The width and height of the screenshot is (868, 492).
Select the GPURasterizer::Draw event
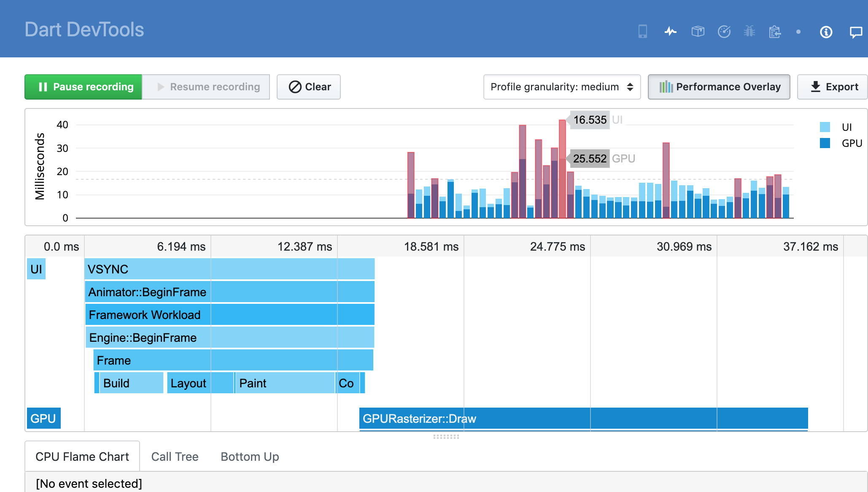click(464, 418)
